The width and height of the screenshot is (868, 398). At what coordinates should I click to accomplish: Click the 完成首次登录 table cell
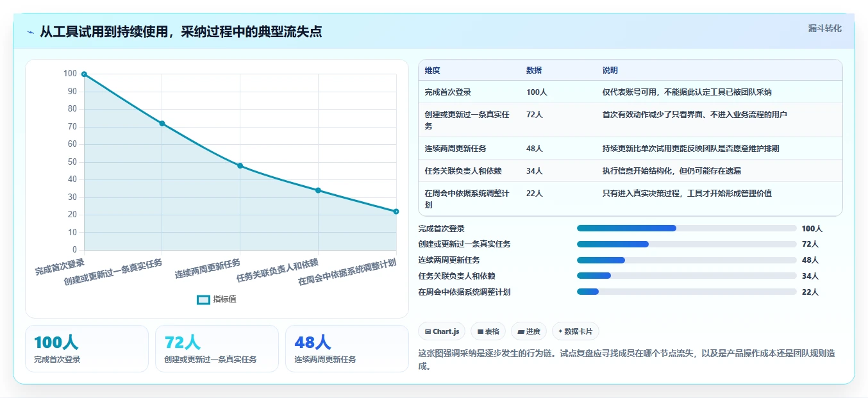pos(469,92)
